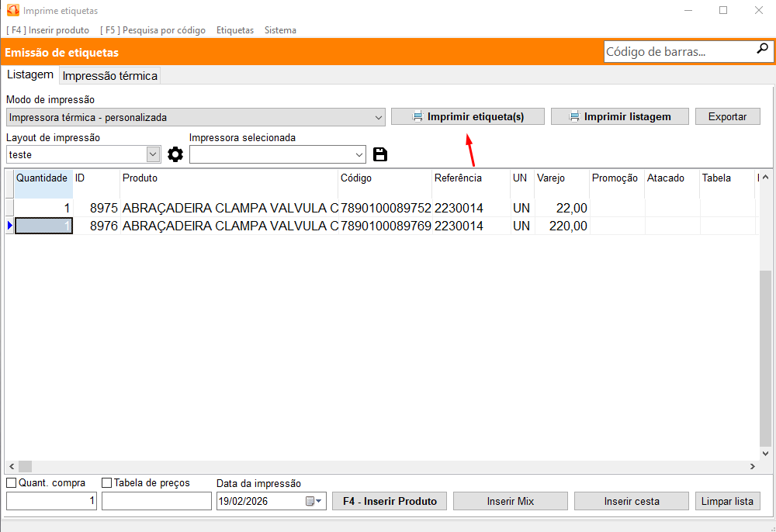Click the app icon in title bar

[12, 11]
